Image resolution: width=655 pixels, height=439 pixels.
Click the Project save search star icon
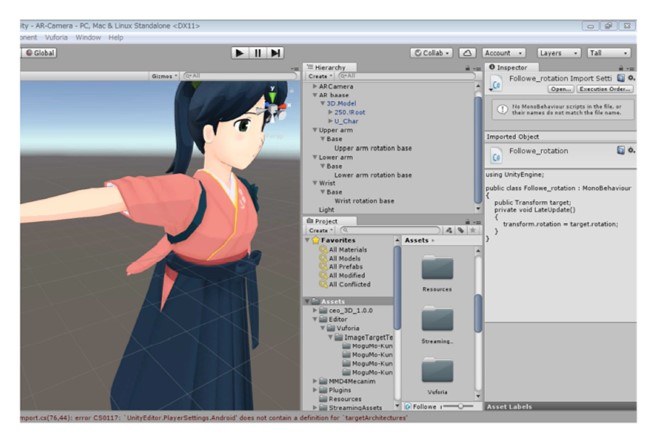click(473, 230)
